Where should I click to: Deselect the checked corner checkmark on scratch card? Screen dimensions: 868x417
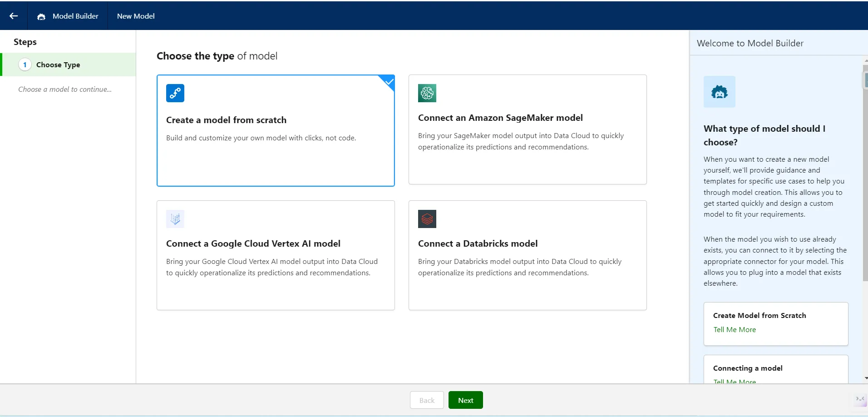click(x=389, y=82)
